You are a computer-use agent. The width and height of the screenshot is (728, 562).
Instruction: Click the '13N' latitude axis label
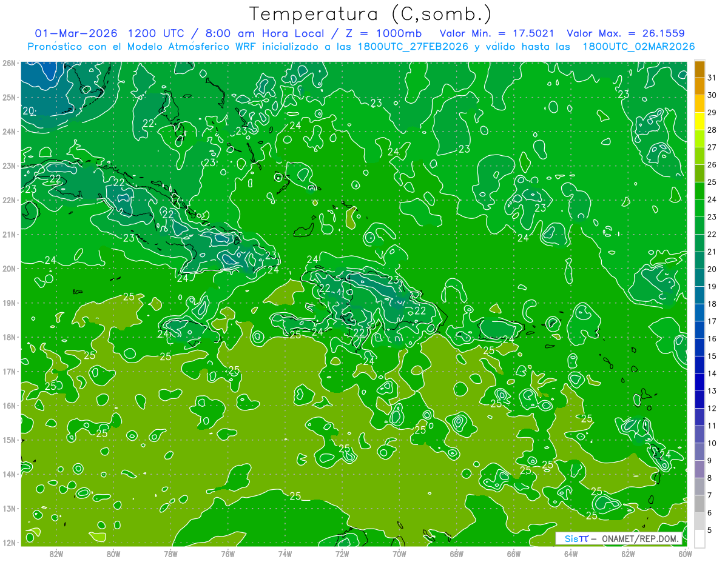[x=9, y=508]
